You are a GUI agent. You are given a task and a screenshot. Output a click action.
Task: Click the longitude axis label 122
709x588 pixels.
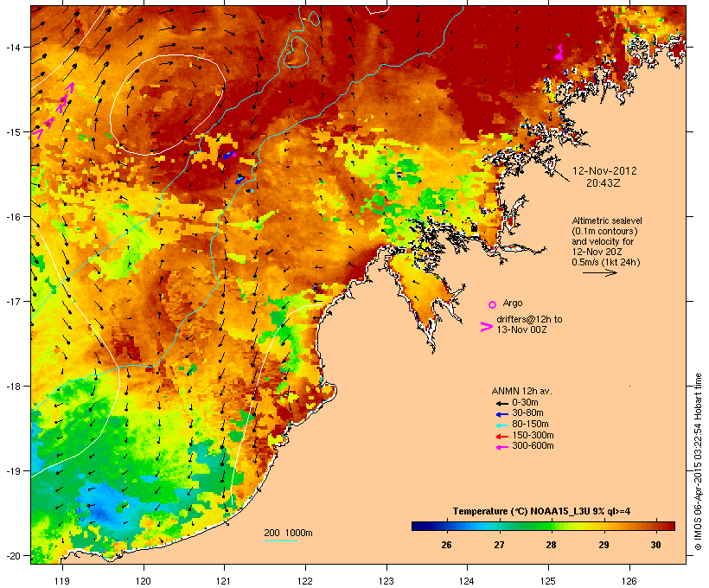pyautogui.click(x=305, y=581)
